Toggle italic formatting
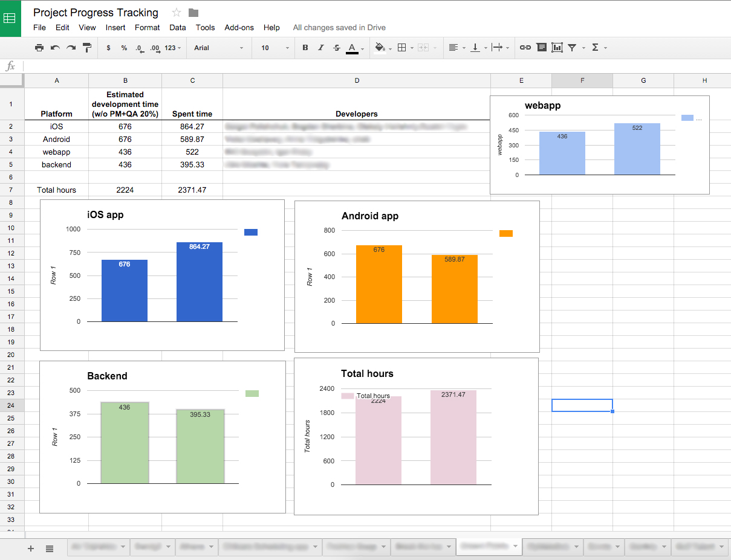Viewport: 731px width, 560px height. coord(320,48)
